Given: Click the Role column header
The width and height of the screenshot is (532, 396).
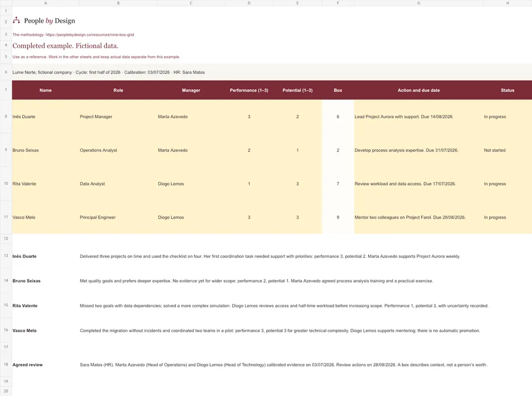Looking at the screenshot, I should click(119, 90).
